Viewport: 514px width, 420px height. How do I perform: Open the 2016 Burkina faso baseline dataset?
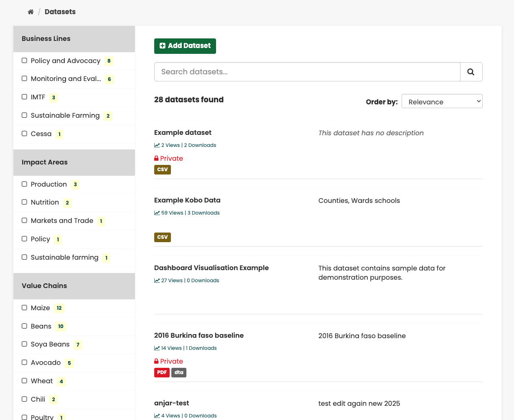click(x=199, y=336)
